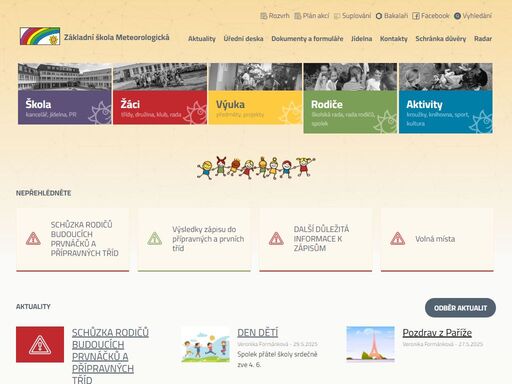Click the Odběr aktualit button
The width and height of the screenshot is (512, 384).
point(460,308)
